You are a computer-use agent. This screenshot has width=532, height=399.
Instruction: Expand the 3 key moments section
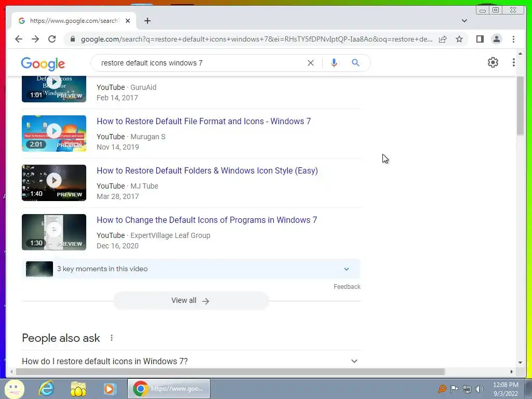[191, 269]
